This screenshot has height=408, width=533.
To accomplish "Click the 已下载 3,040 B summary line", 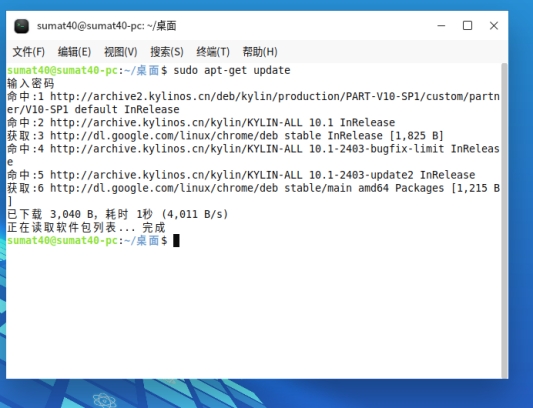I will click(x=118, y=214).
